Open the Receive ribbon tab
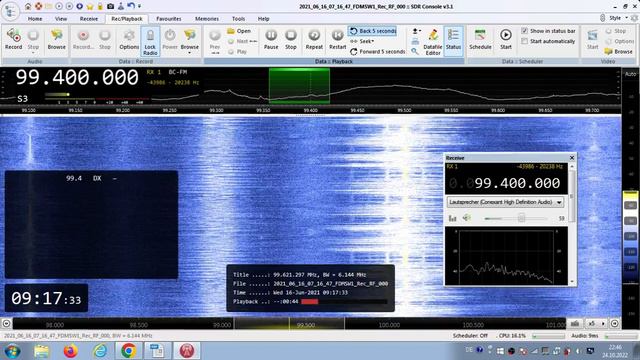640x360 pixels. pos(89,19)
